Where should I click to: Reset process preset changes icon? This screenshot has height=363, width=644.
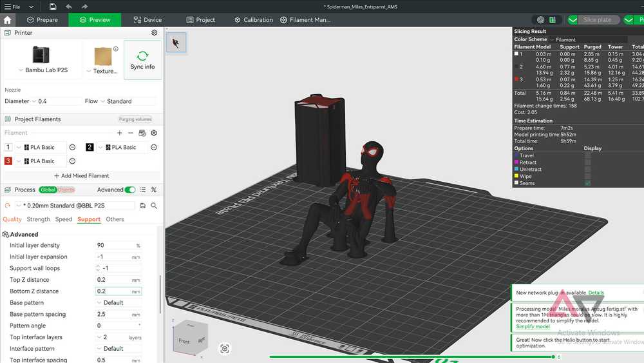tap(7, 206)
